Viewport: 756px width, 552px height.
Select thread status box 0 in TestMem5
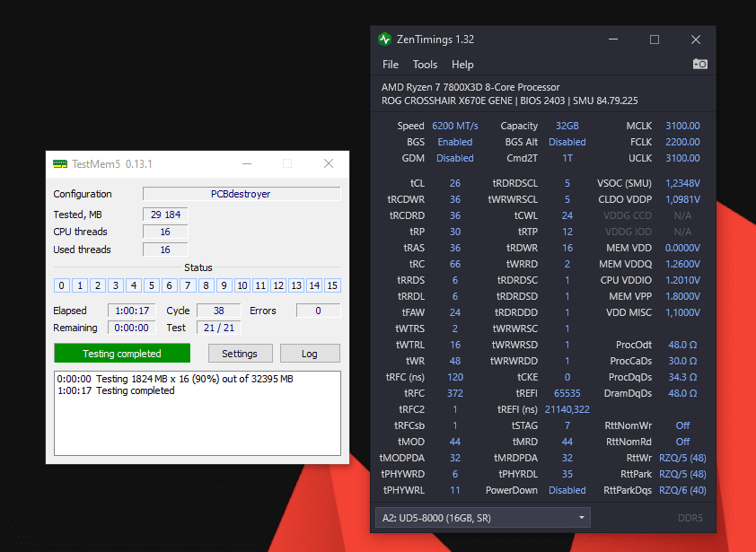pos(61,285)
